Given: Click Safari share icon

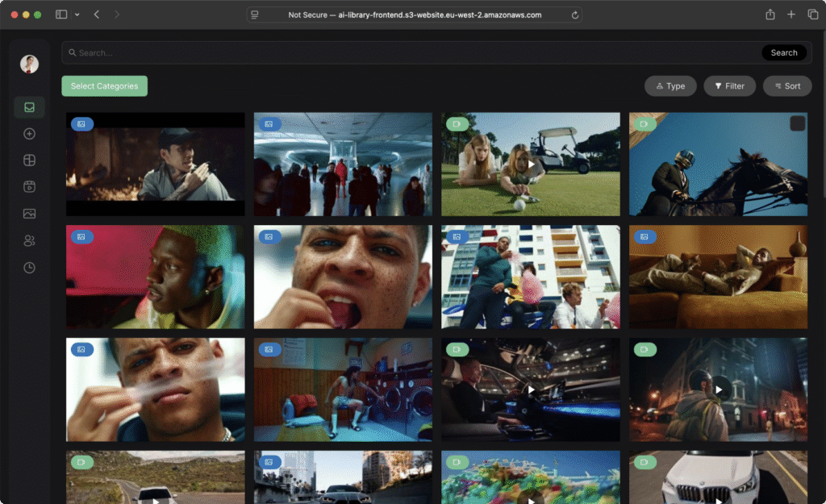Looking at the screenshot, I should point(770,15).
